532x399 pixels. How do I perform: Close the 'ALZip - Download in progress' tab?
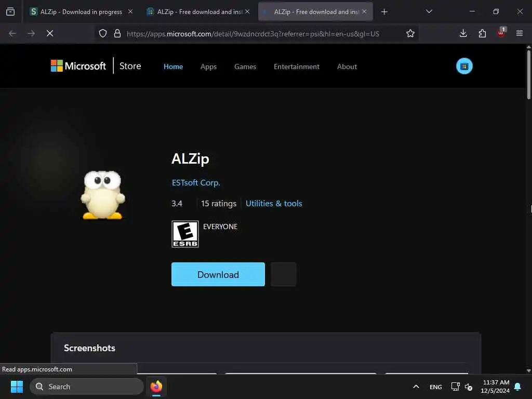point(130,11)
